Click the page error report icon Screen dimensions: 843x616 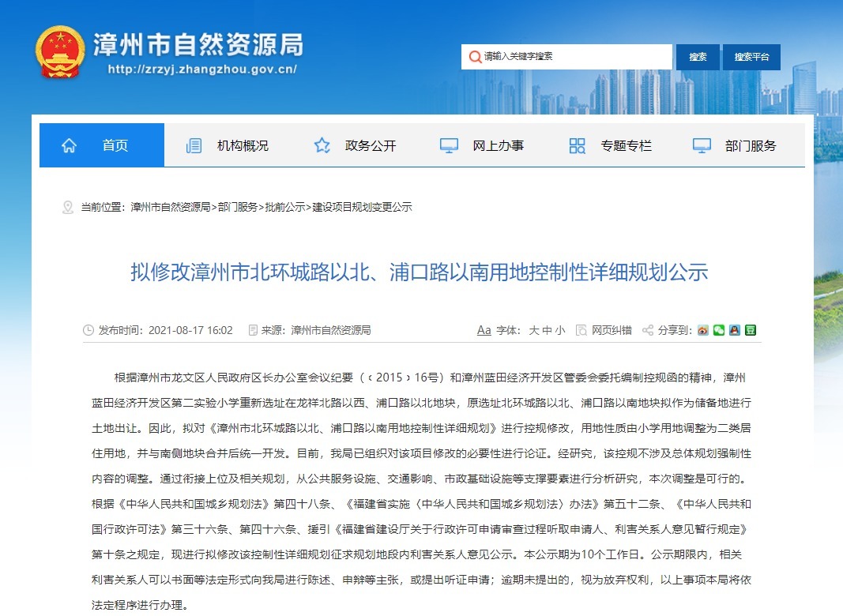(581, 330)
